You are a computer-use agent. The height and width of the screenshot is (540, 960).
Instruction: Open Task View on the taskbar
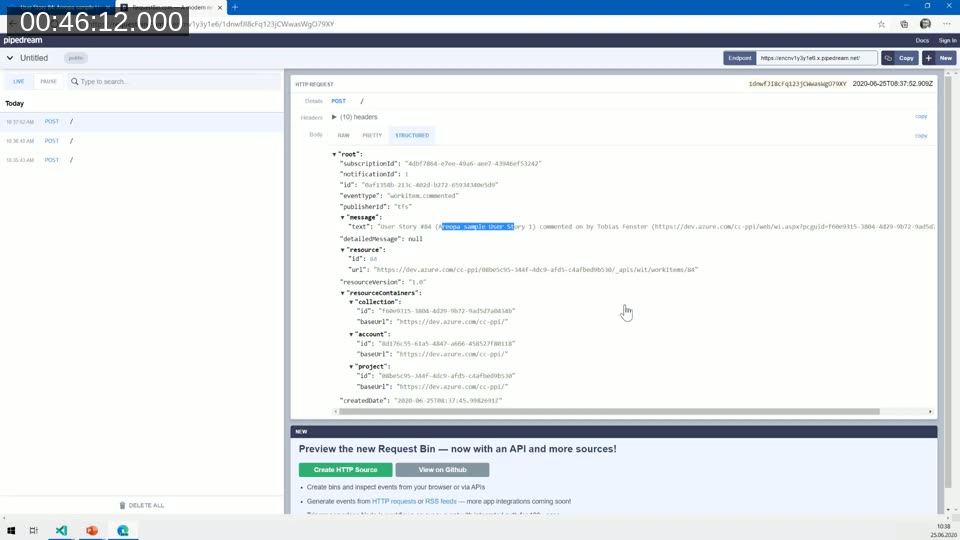34,531
